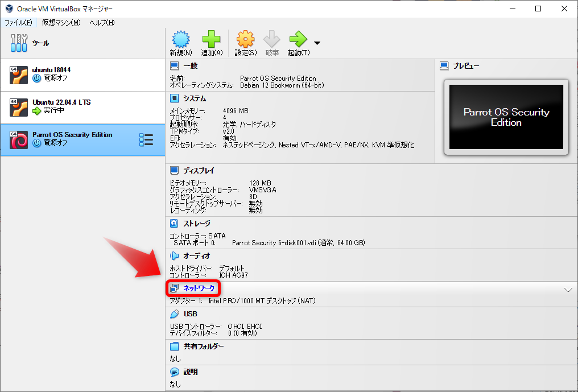Click the 共有フォルダー folder icon
The width and height of the screenshot is (578, 392).
(x=174, y=346)
